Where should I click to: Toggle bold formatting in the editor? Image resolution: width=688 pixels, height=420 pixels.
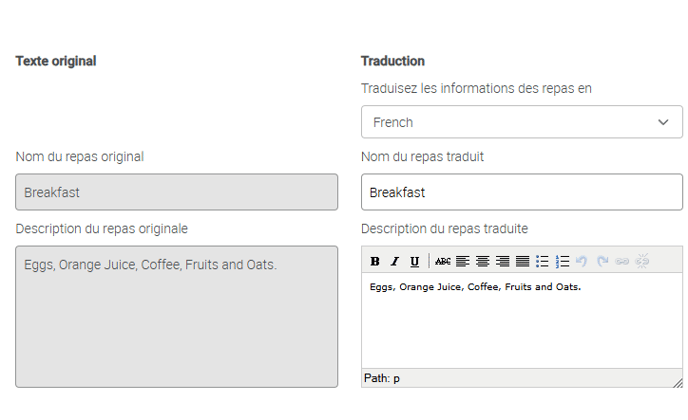coord(375,261)
